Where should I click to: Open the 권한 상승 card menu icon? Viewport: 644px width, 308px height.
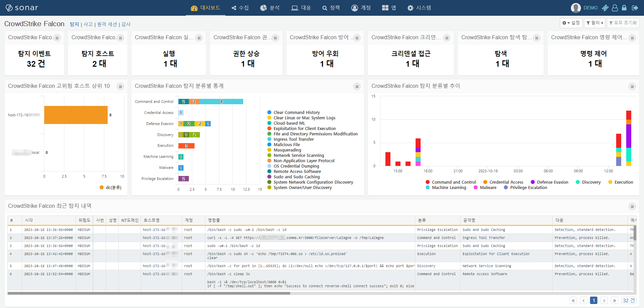click(x=275, y=38)
